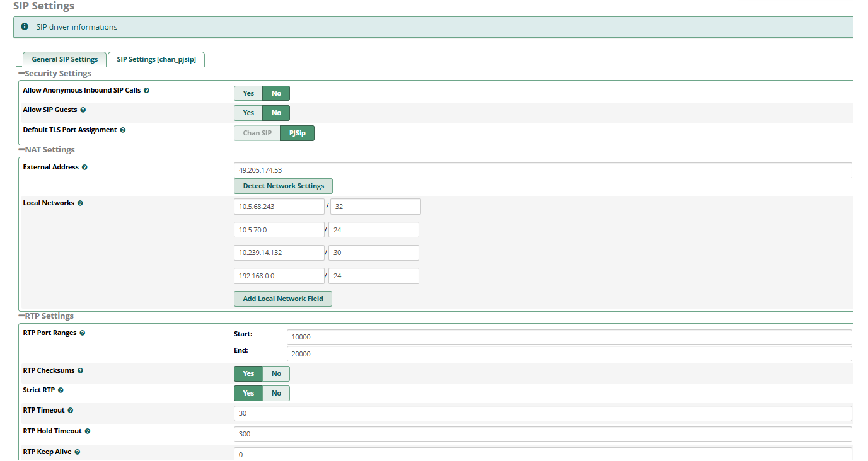868x461 pixels.
Task: Set Allow SIP Guests to Yes
Action: click(248, 113)
